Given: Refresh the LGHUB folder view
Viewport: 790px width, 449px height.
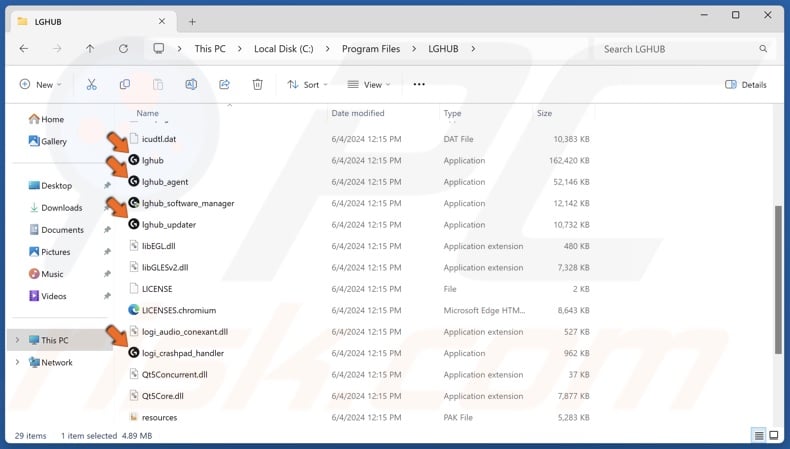Looking at the screenshot, I should point(123,49).
